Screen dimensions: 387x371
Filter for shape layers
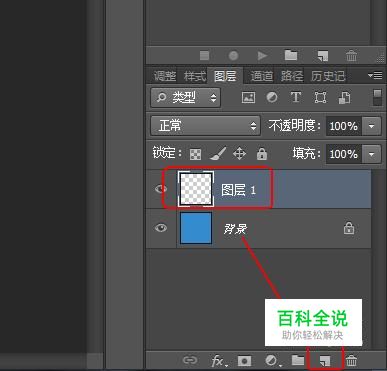pyautogui.click(x=320, y=98)
